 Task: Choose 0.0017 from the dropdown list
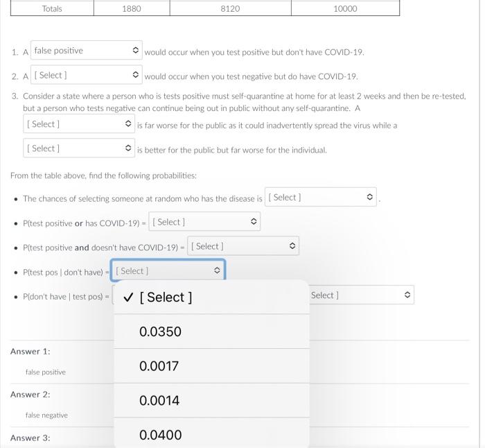point(211,366)
